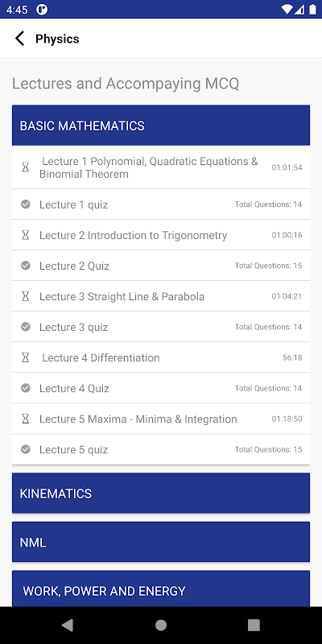Click the checkmark icon beside Lecture 1 quiz
The width and height of the screenshot is (322, 644).
coord(26,204)
